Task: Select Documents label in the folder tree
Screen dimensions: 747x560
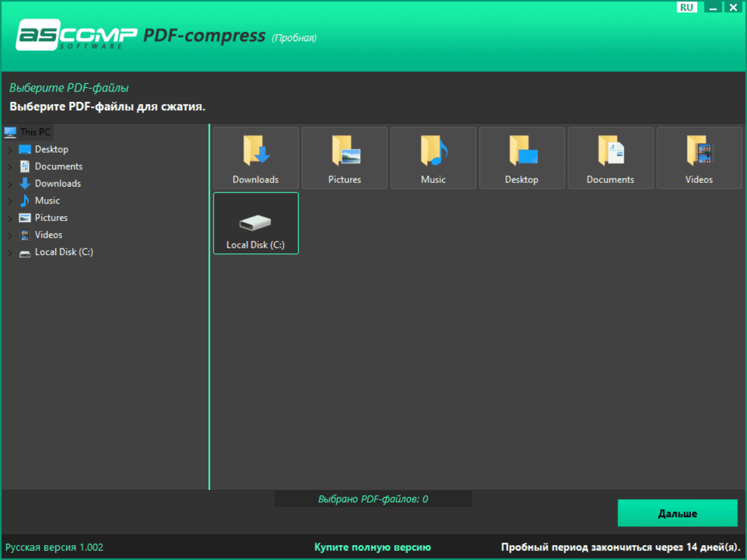Action: pyautogui.click(x=59, y=166)
